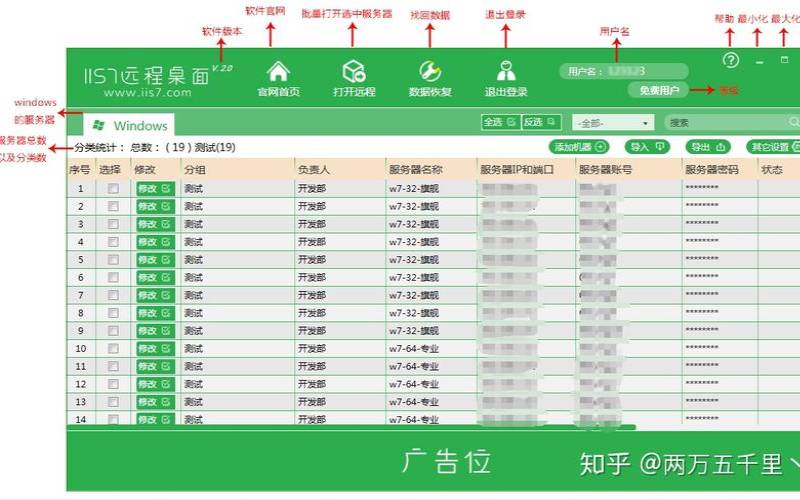
Task: Click 修改 edit button in row 4
Action: click(x=155, y=242)
